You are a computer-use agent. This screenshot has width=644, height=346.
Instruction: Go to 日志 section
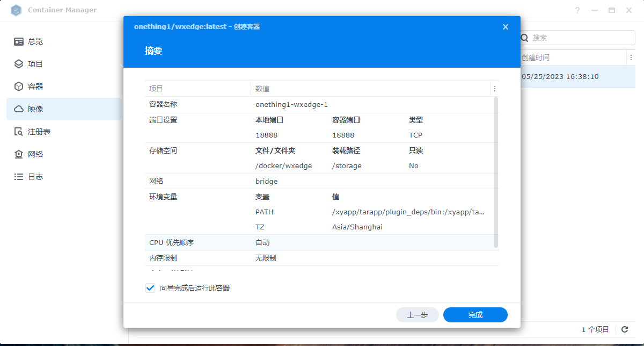[x=64, y=177]
